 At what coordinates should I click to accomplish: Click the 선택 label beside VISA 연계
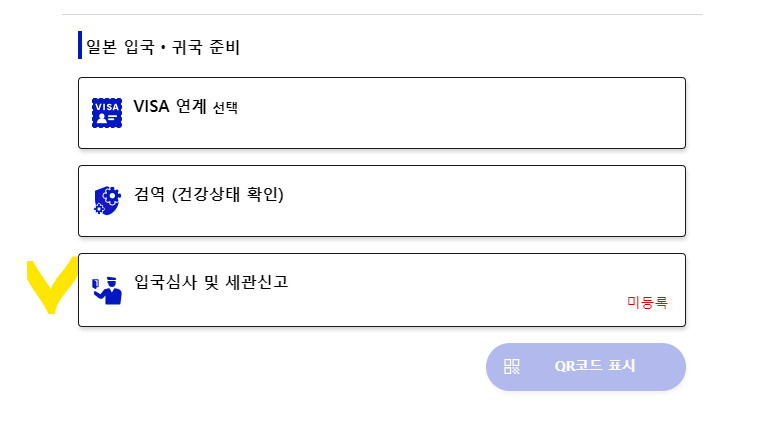pos(225,108)
